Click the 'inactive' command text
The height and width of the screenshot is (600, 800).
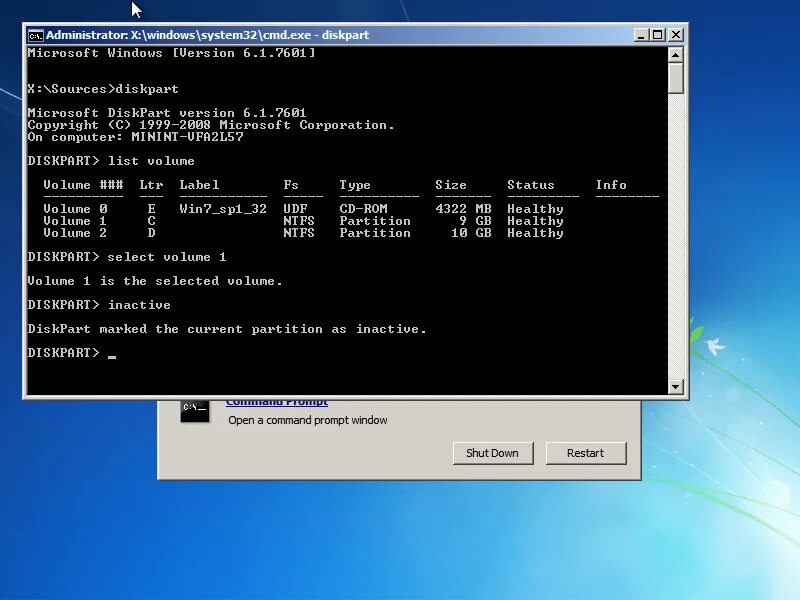click(139, 305)
